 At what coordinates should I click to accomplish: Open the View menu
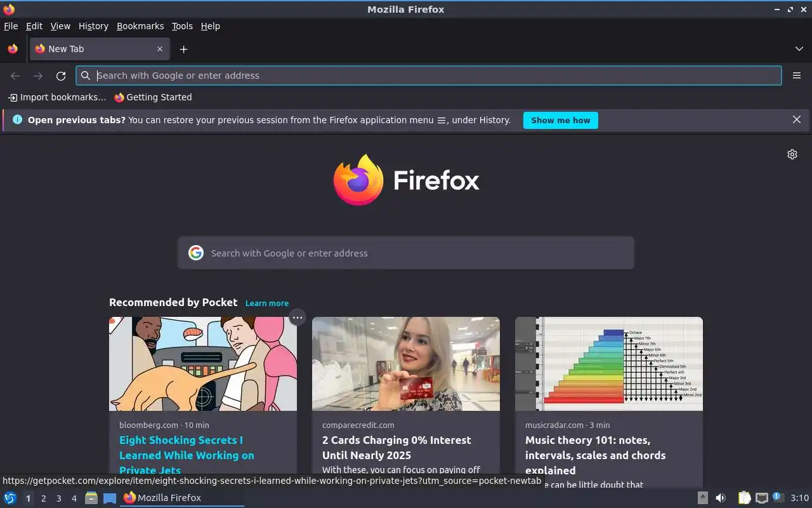[60, 26]
